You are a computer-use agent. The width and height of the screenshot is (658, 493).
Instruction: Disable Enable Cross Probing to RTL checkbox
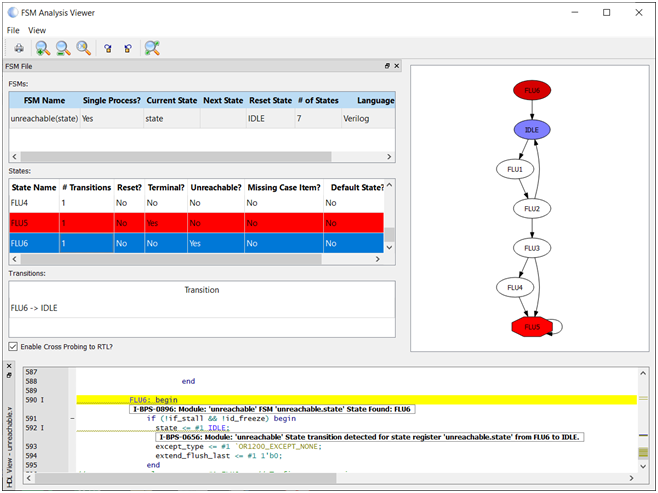coord(12,346)
